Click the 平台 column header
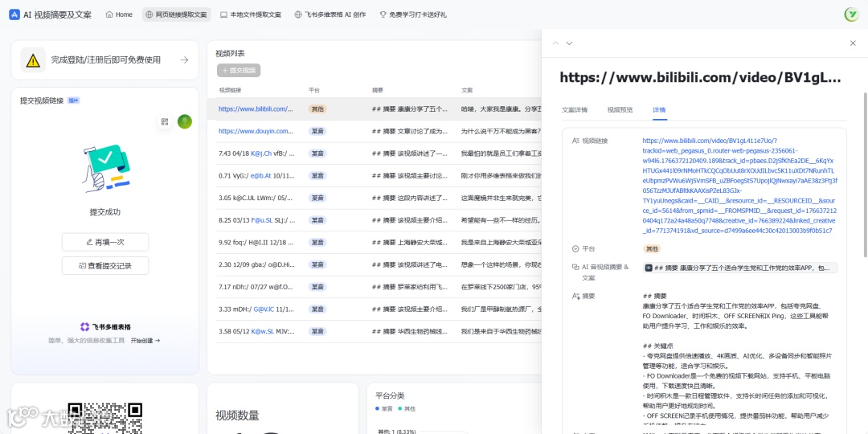The width and height of the screenshot is (868, 434). (x=314, y=90)
